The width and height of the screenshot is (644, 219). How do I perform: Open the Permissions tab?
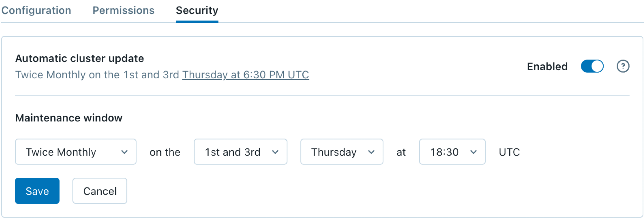(x=123, y=10)
